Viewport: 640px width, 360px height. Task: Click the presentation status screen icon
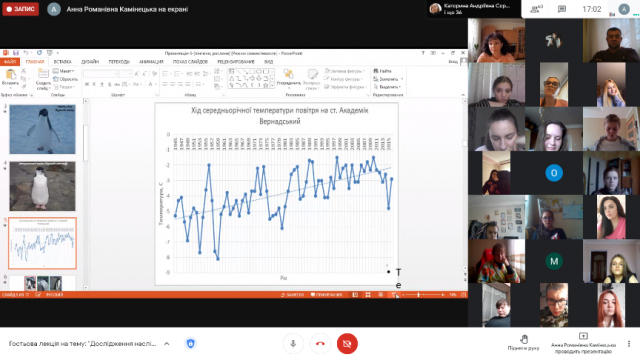(583, 336)
